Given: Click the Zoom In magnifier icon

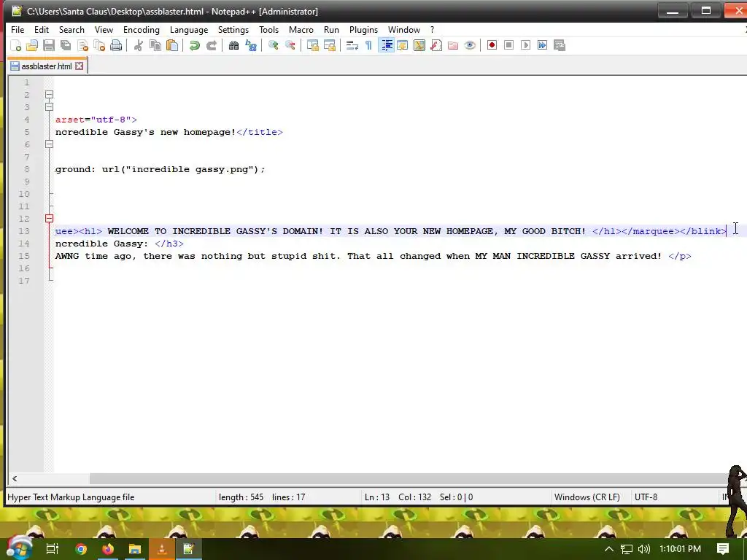Looking at the screenshot, I should pyautogui.click(x=273, y=45).
